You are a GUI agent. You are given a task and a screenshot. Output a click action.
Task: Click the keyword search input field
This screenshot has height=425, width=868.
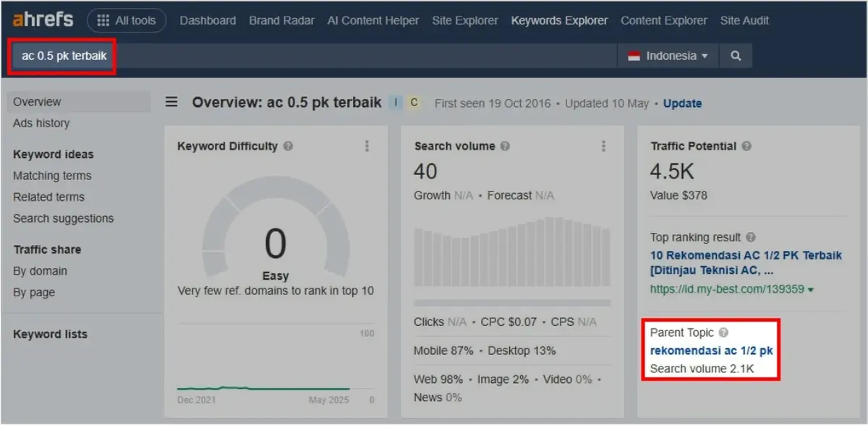coord(314,56)
